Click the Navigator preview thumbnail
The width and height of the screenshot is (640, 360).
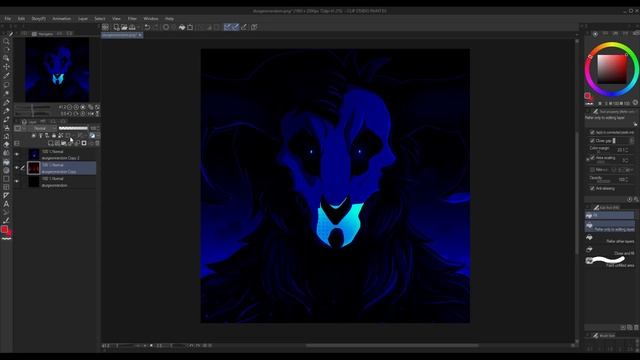[x=57, y=70]
